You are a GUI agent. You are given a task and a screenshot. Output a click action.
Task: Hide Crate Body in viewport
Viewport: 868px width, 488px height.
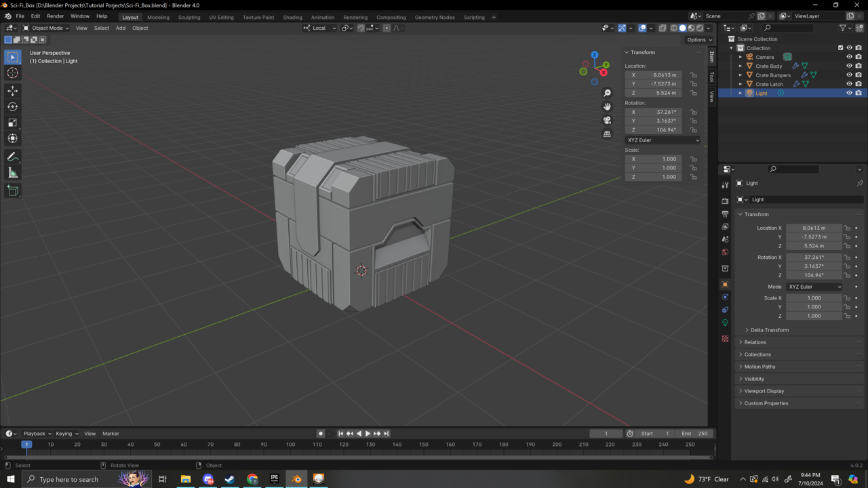click(x=849, y=66)
